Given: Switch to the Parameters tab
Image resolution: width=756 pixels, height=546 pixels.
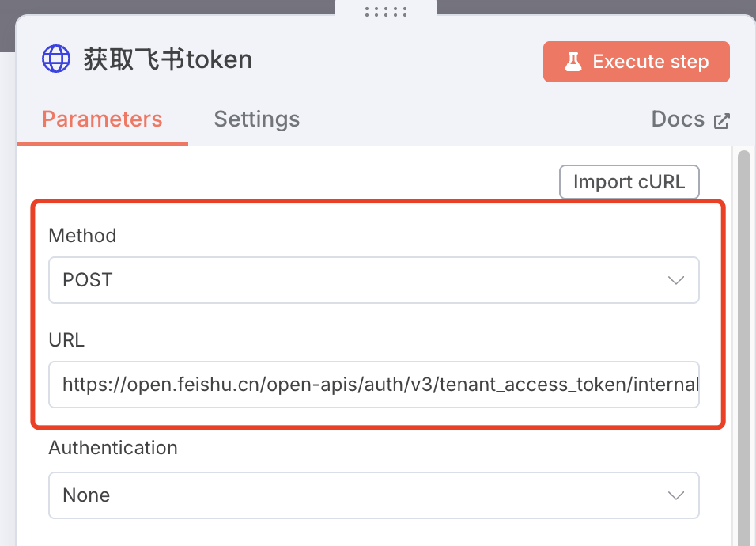Looking at the screenshot, I should coord(102,119).
